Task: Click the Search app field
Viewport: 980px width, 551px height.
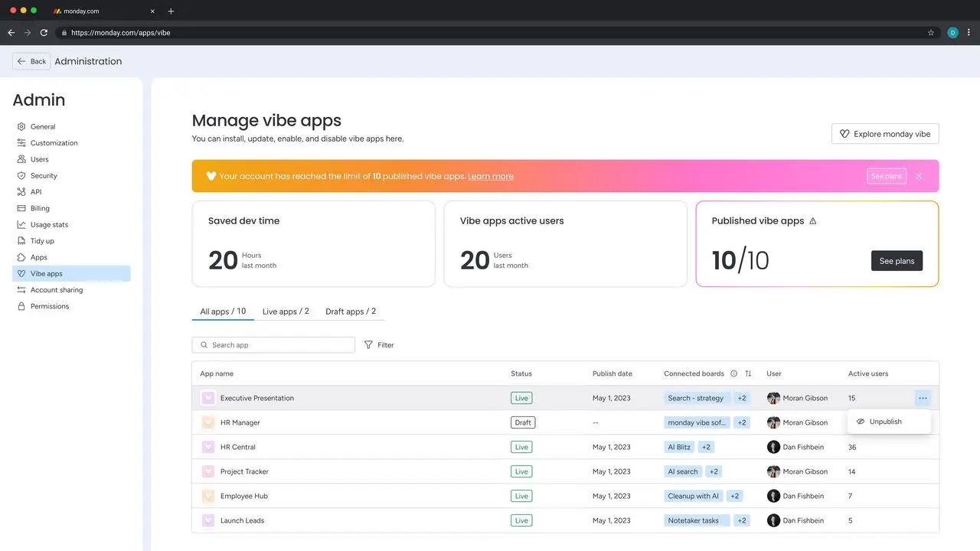Action: (x=273, y=345)
